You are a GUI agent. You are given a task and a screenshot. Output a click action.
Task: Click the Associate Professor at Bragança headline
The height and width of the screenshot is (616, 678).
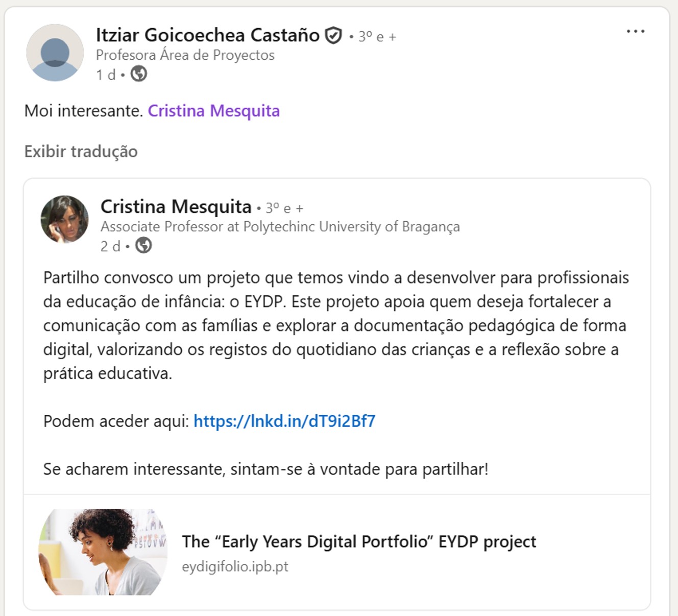(x=280, y=227)
